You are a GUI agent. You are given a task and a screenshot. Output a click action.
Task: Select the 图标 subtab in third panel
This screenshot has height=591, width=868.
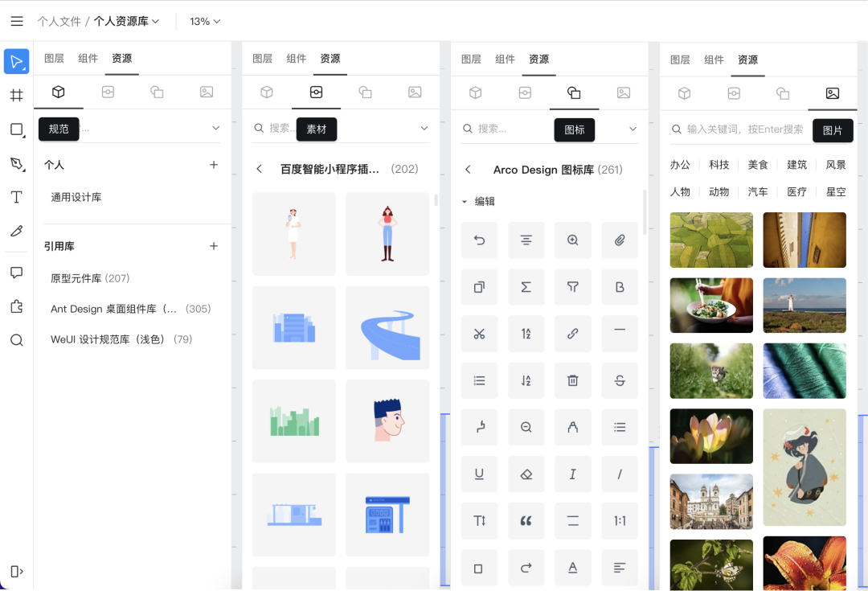(574, 92)
